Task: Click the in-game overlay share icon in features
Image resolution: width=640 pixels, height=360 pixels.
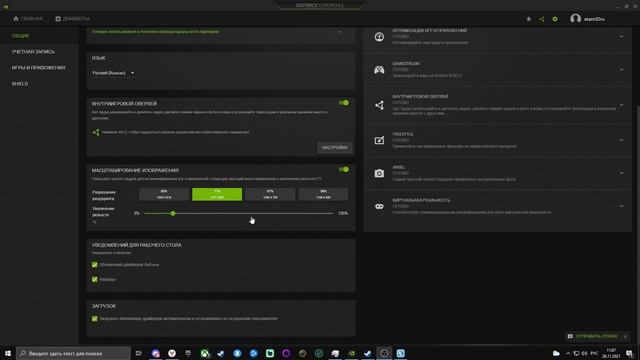Action: coord(379,105)
